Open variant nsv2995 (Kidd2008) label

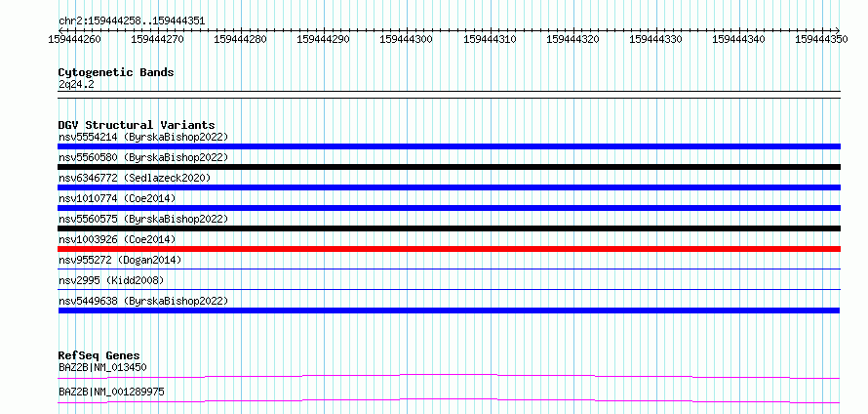point(111,280)
